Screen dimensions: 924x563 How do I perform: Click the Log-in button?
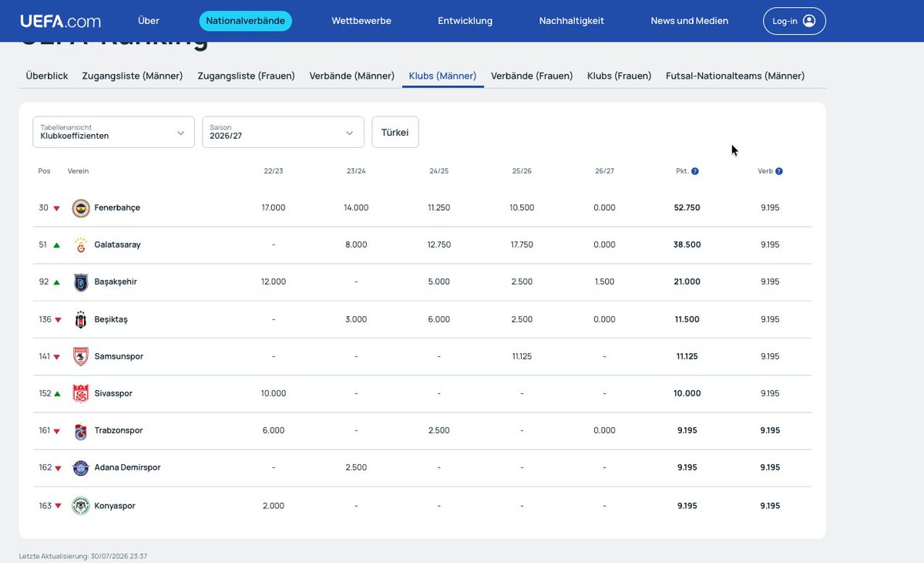click(795, 21)
